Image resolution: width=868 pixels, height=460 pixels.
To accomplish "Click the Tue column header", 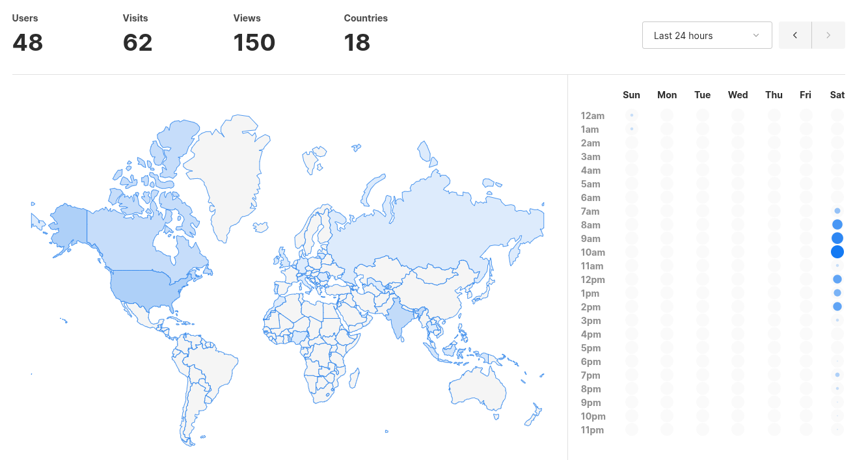I will [703, 95].
